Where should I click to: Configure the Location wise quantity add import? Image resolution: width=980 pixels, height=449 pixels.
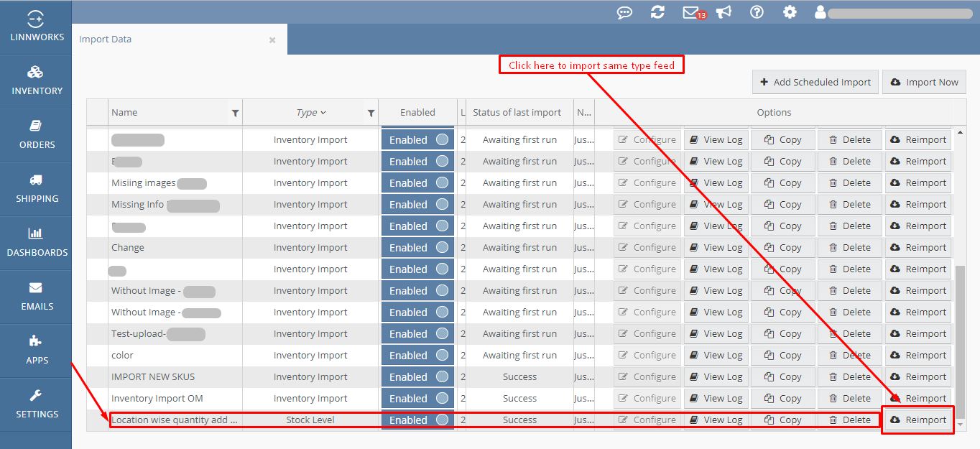pyautogui.click(x=647, y=420)
